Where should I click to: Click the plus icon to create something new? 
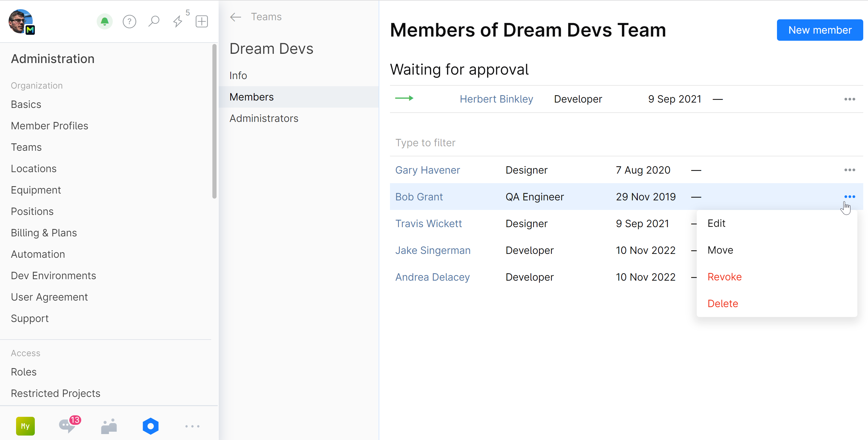pos(201,21)
